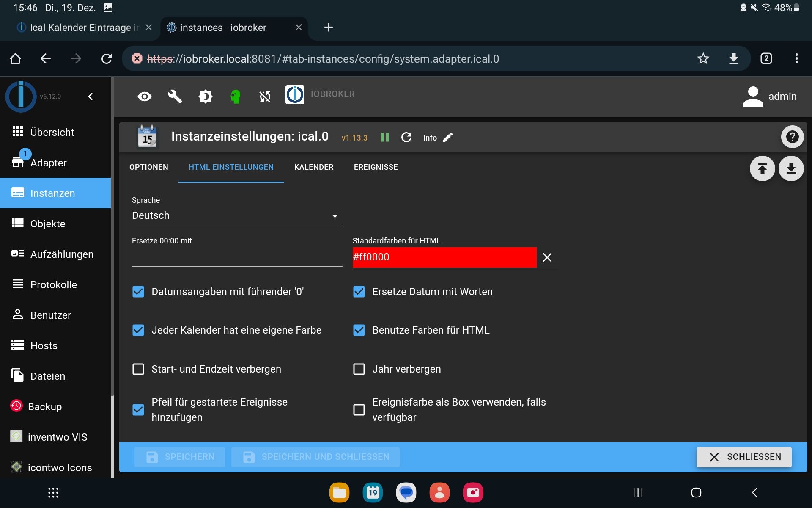Viewport: 812px width, 508px height.
Task: Click the brightness theme toggle icon
Action: point(205,97)
